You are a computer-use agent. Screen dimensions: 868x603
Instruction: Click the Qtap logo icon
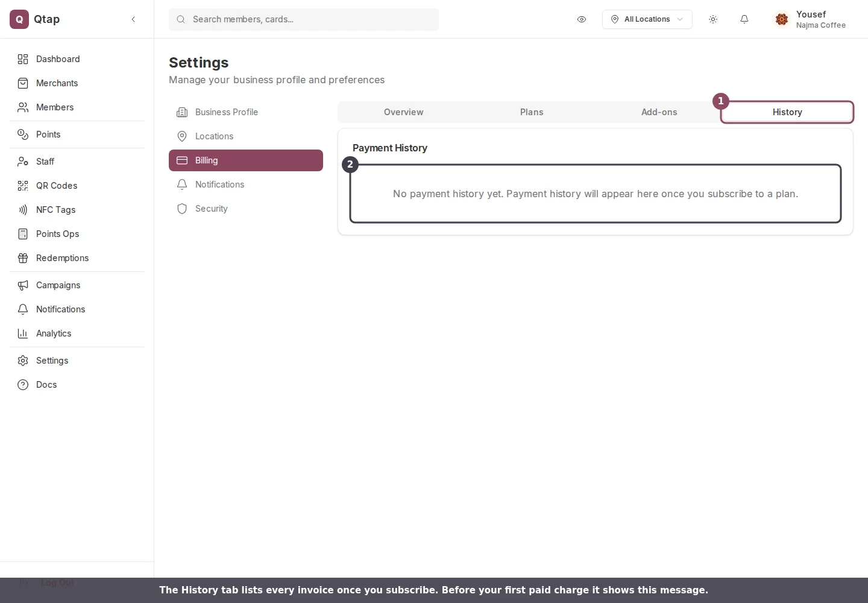coord(19,19)
